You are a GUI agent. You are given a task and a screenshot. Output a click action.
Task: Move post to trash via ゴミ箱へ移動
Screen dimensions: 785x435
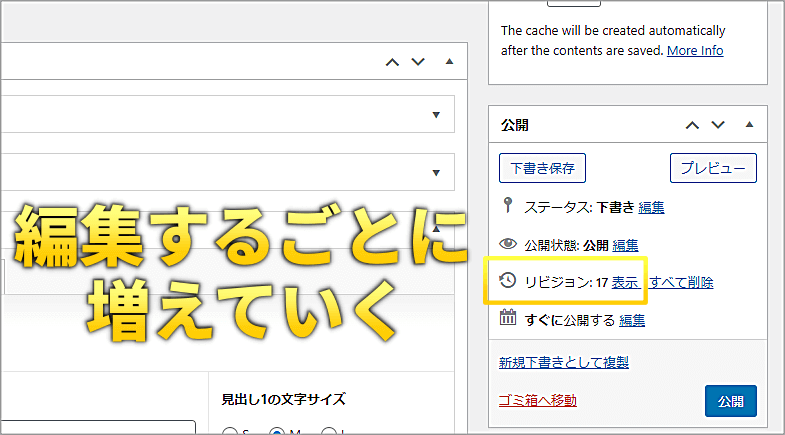click(x=538, y=400)
